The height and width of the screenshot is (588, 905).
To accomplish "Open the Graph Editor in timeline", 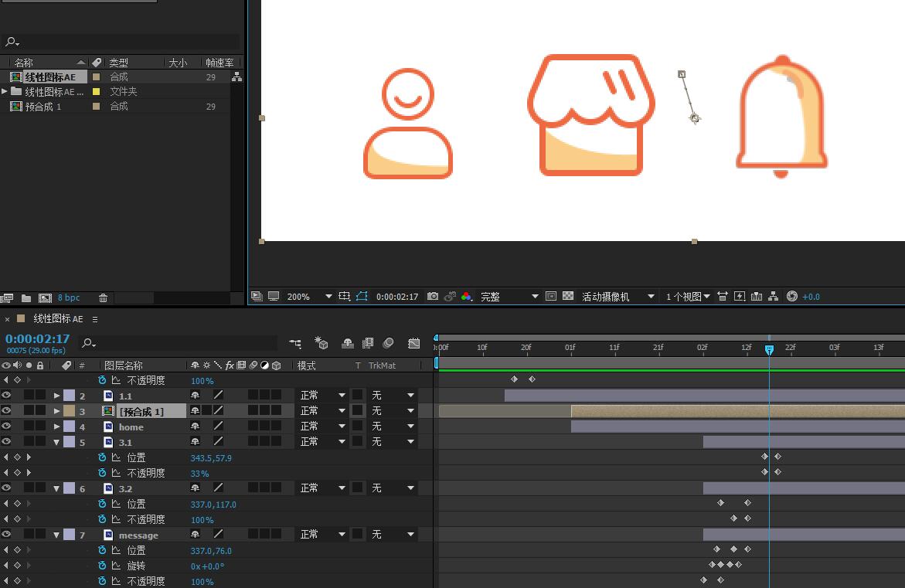I will pos(413,343).
